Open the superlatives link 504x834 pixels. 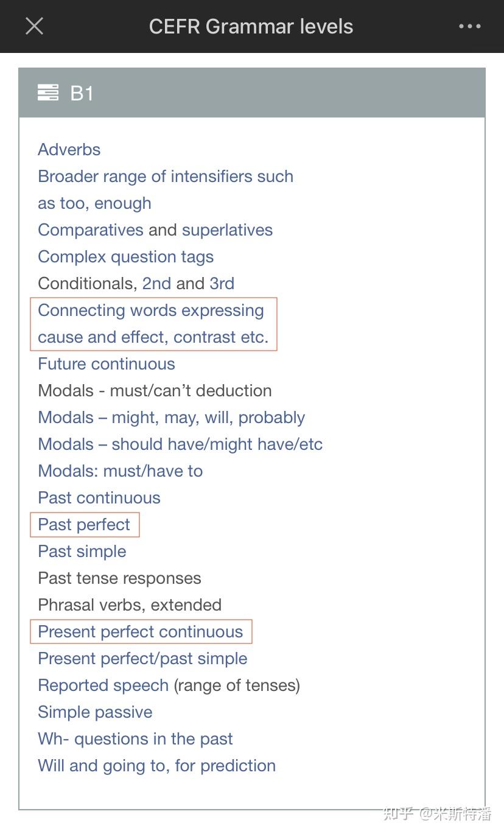tap(227, 230)
